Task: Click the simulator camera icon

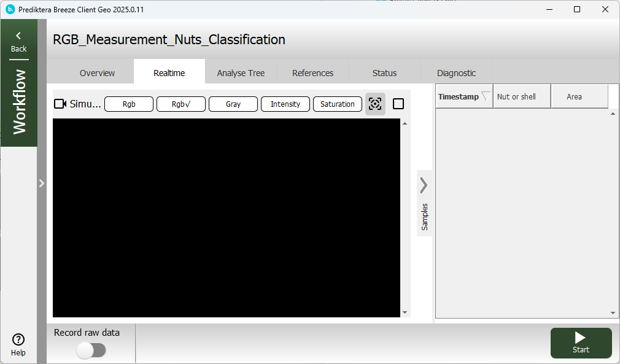Action: click(x=60, y=104)
